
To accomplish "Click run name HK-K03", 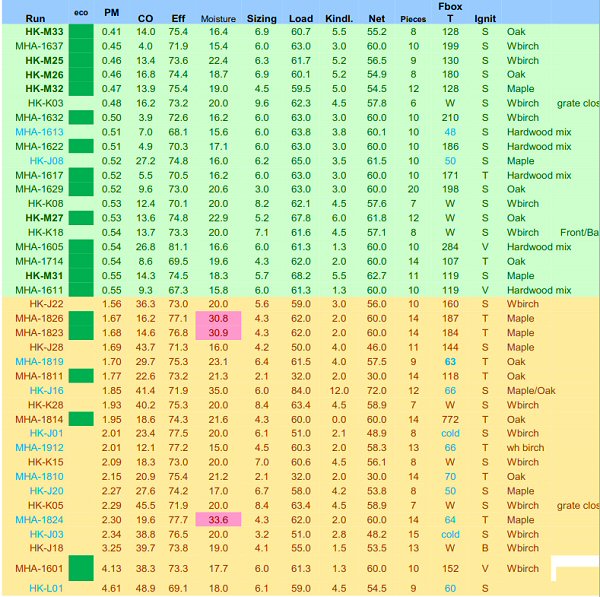I will point(46,103).
